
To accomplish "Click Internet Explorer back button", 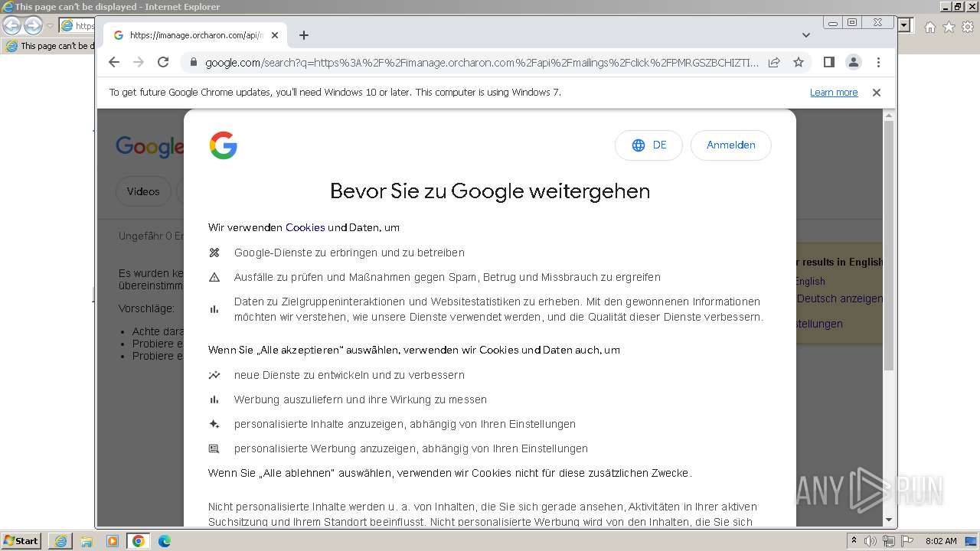I will 12,26.
